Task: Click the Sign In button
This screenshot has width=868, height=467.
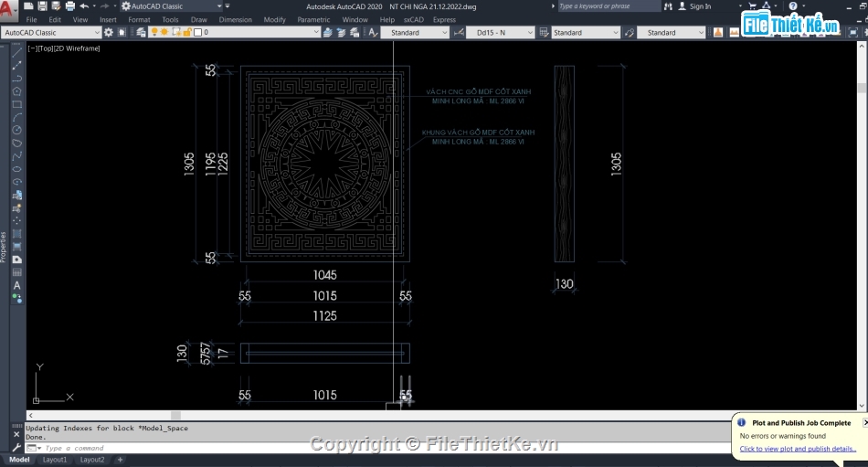Action: tap(694, 6)
